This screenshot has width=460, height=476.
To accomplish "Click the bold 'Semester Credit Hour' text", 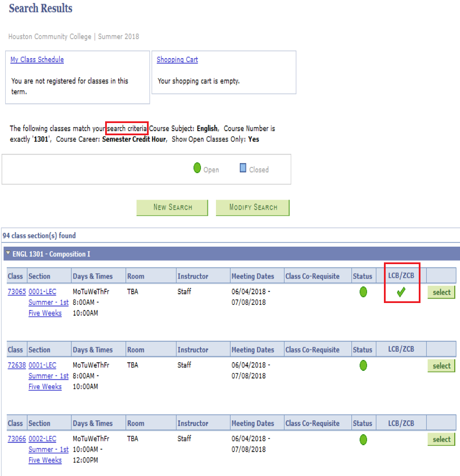I will click(x=134, y=139).
